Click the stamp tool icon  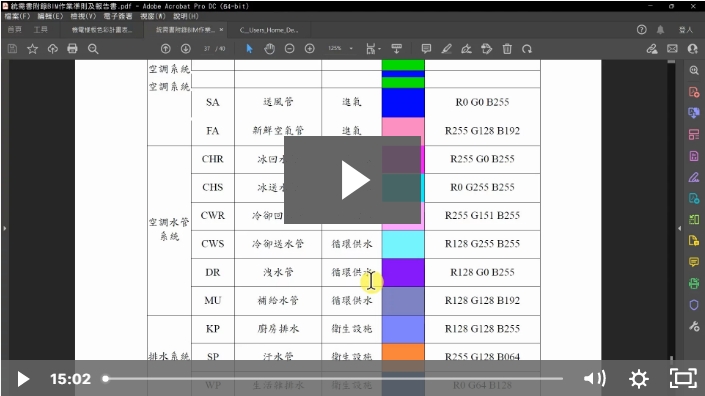coord(486,49)
